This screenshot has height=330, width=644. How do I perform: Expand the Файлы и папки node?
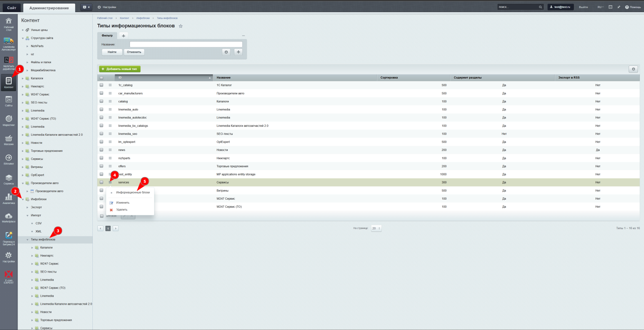(27, 62)
